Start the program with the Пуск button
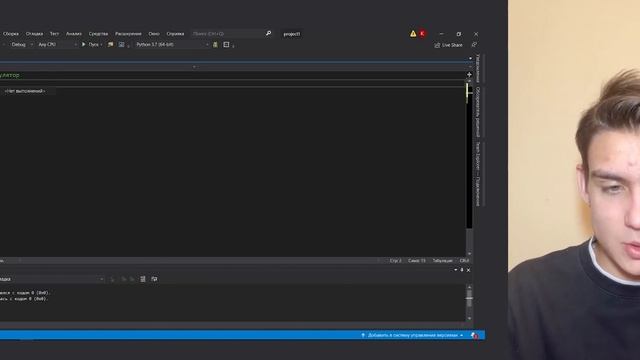 click(90, 44)
